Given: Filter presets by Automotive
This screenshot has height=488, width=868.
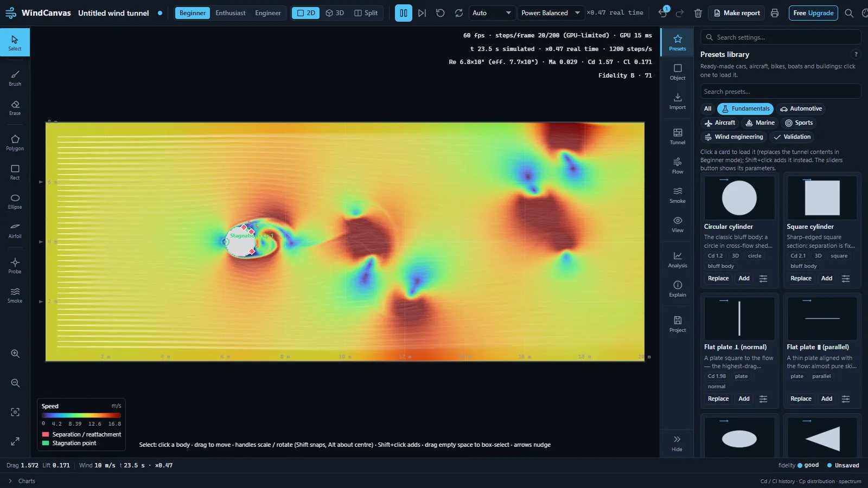Looking at the screenshot, I should [801, 108].
